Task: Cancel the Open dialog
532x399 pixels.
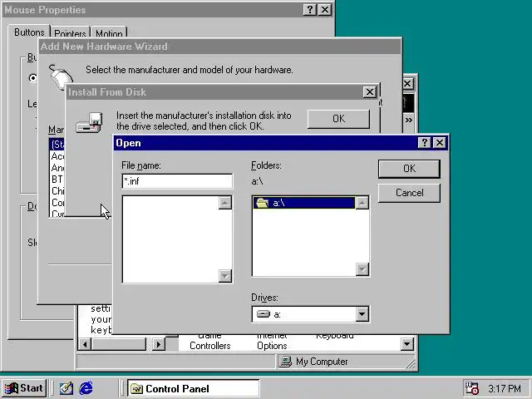Action: (x=409, y=193)
